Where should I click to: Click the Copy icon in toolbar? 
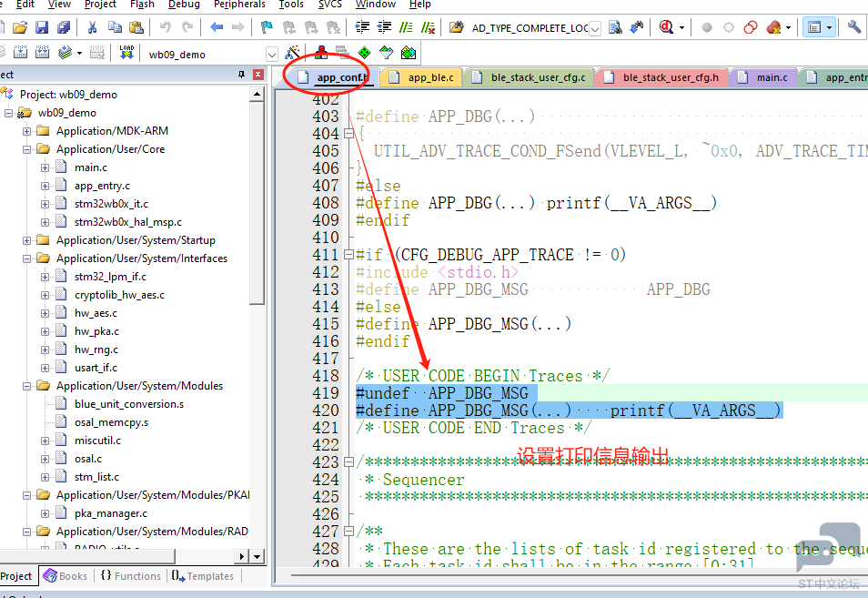(115, 27)
